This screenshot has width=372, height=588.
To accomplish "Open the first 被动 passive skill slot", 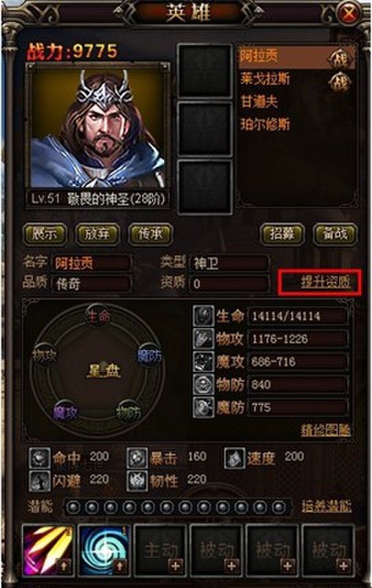I will (x=217, y=550).
